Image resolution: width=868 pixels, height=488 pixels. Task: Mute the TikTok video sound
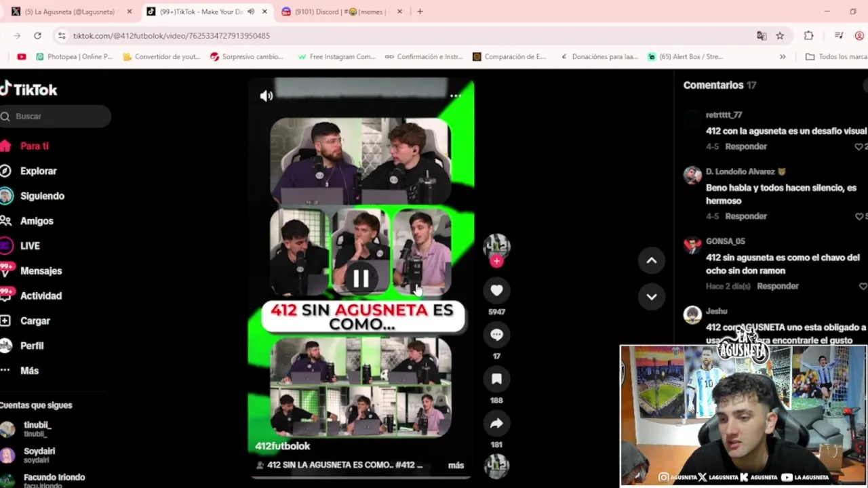pyautogui.click(x=267, y=96)
